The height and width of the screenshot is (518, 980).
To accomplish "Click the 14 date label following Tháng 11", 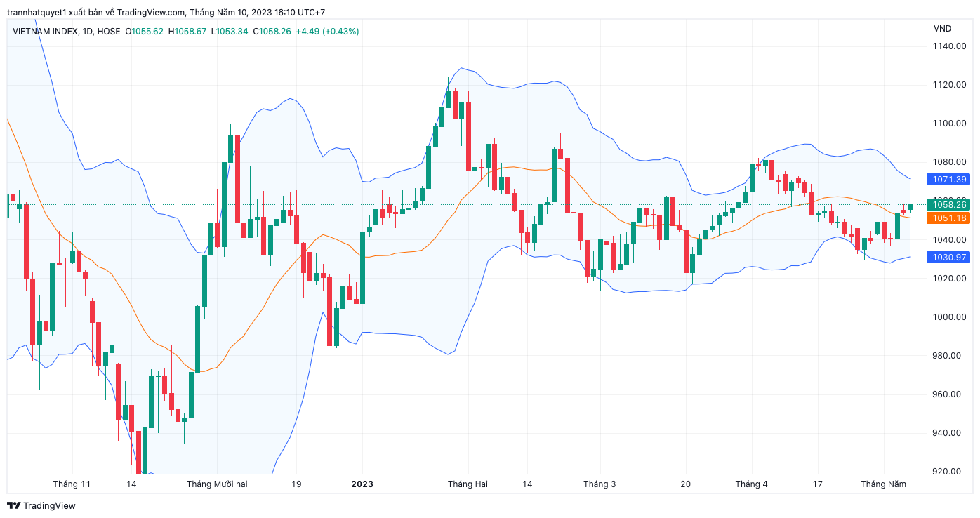I will 131,484.
